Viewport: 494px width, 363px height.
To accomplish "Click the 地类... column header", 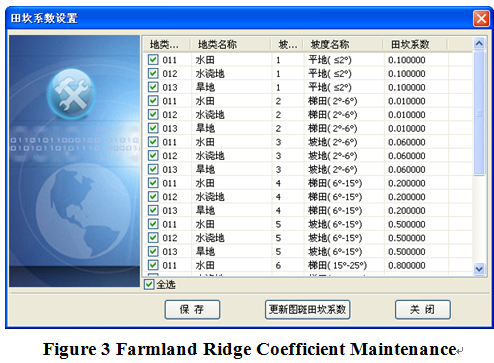I will coord(166,44).
